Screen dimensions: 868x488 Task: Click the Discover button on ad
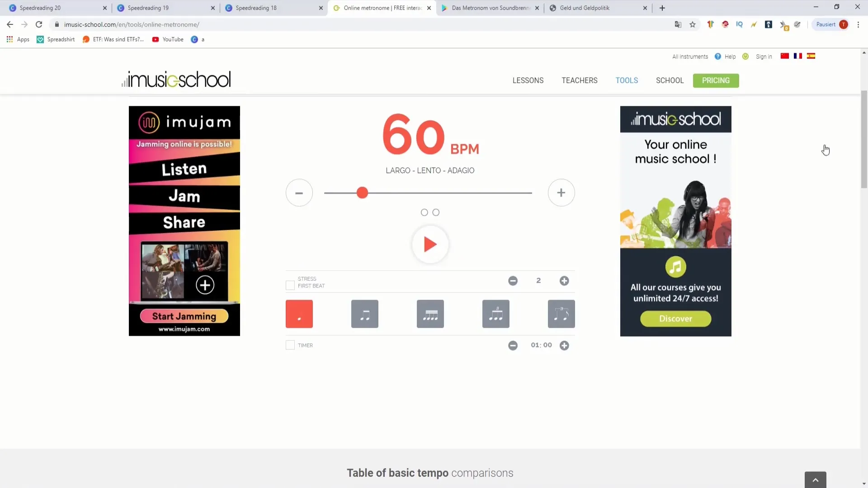pyautogui.click(x=675, y=318)
